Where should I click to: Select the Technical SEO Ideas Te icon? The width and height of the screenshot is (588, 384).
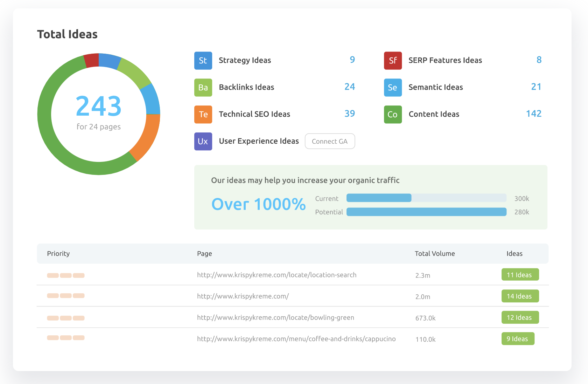tap(203, 115)
